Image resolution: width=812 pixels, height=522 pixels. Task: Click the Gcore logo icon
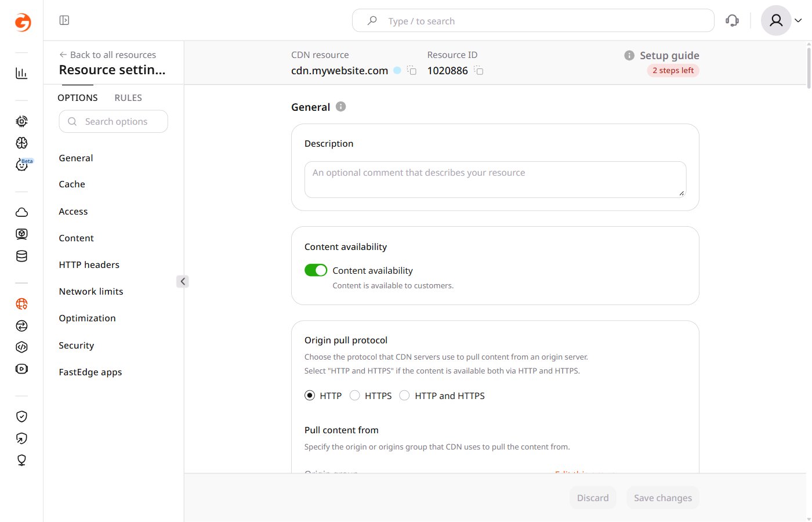point(23,22)
